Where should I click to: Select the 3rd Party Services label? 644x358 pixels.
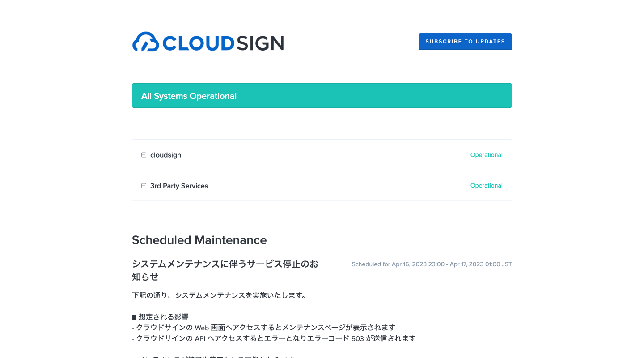pos(179,186)
